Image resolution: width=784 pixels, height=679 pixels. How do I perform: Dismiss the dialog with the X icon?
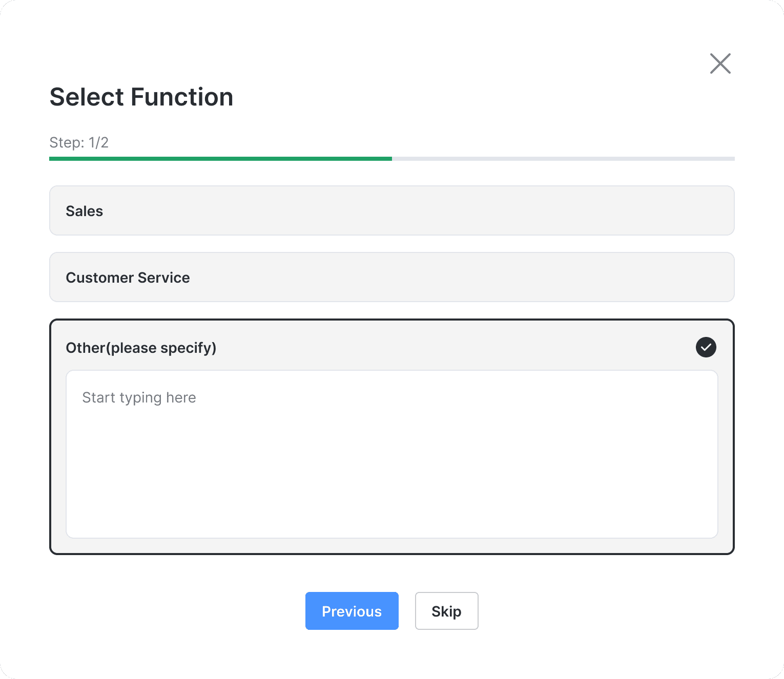(720, 63)
